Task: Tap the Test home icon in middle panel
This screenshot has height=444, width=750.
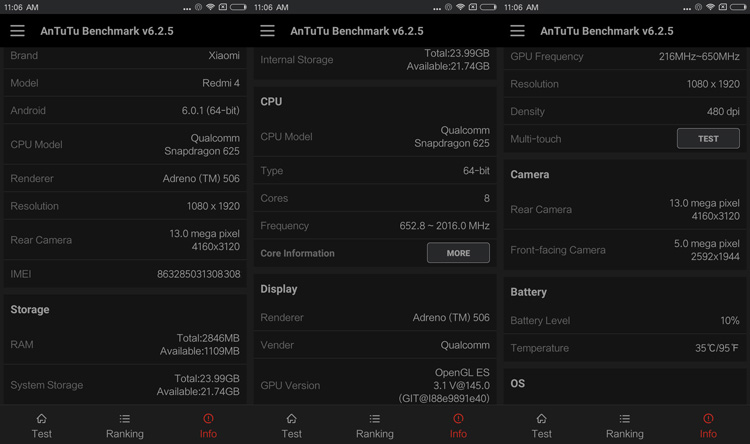Action: coord(291,419)
